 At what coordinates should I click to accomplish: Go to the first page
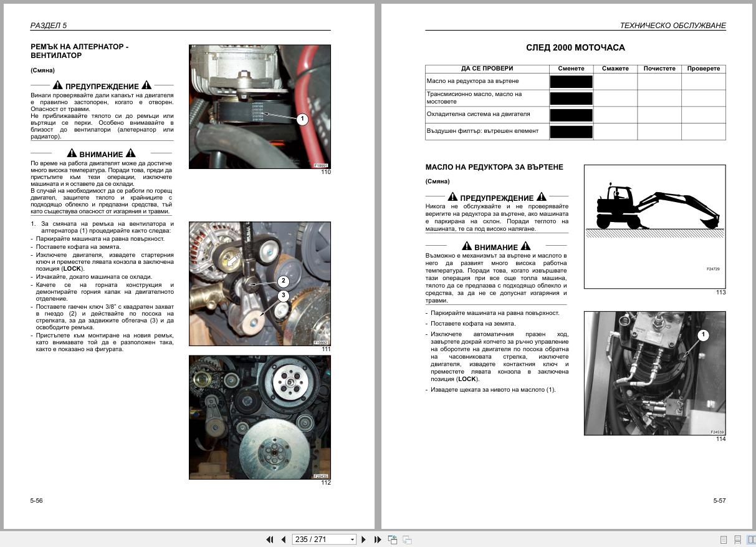[270, 540]
